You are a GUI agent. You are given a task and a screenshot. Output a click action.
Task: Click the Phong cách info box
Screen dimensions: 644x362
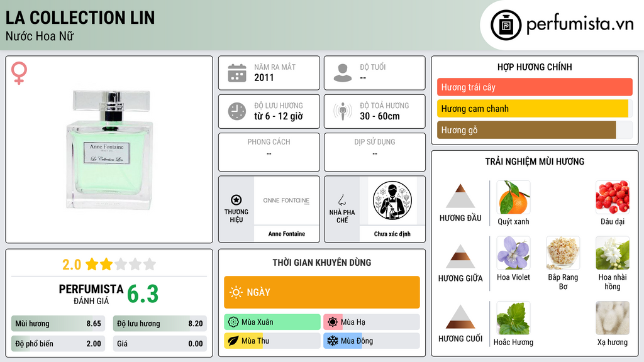point(269,152)
